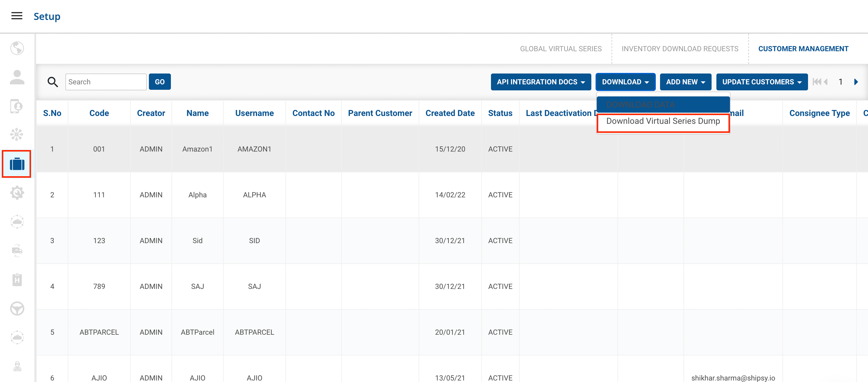This screenshot has height=382, width=868.
Task: Open the H building sidebar icon
Action: click(17, 280)
